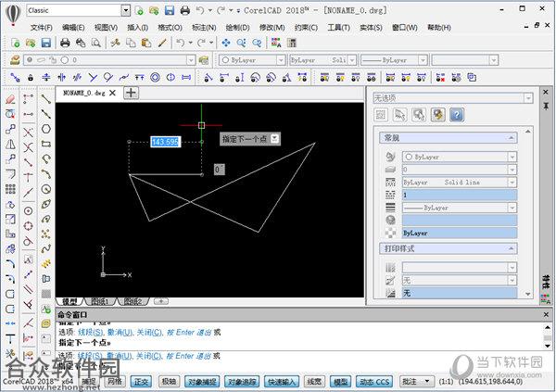Open the layer selection dropdown in the toolbar

(x=191, y=60)
